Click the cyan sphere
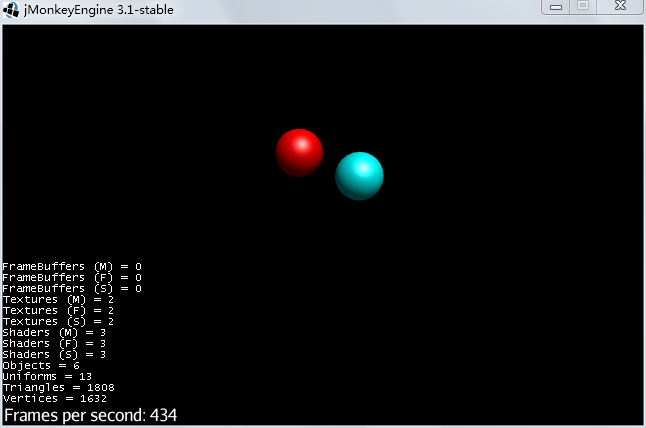This screenshot has width=646, height=428. coord(359,176)
